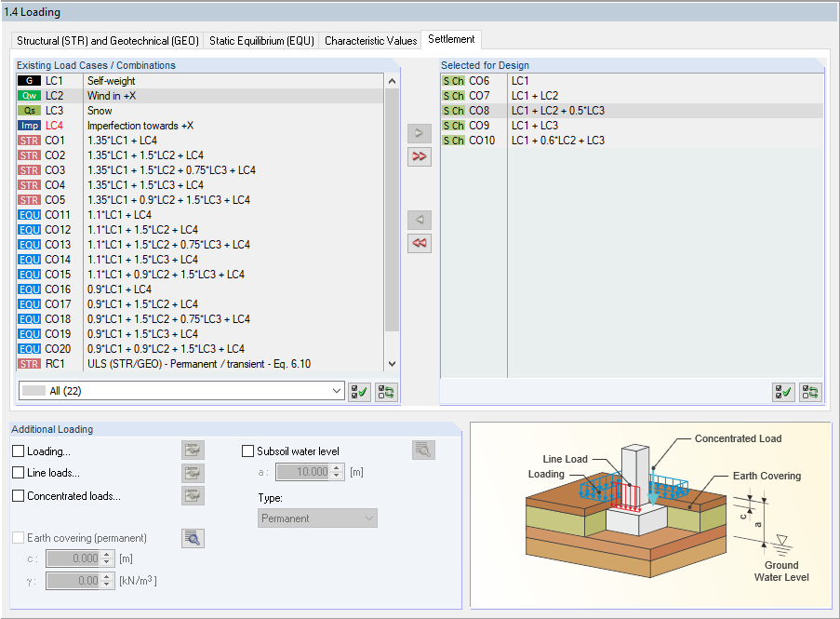Click invert selection icon under Selected for Design
The height and width of the screenshot is (619, 840).
pos(810,392)
